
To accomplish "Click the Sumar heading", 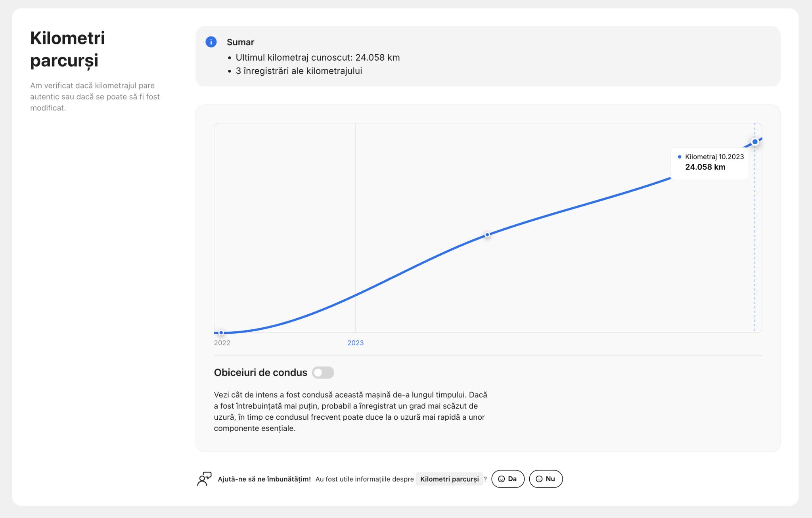I will 240,42.
